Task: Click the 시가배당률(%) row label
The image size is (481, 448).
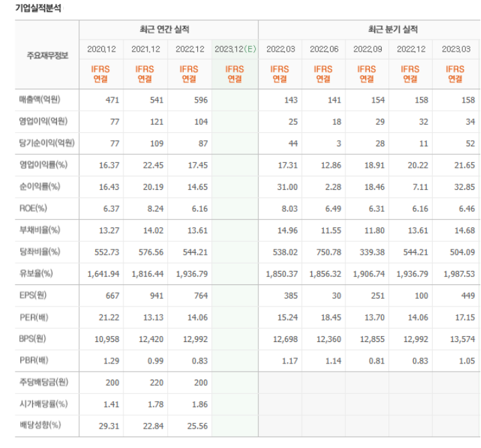Action: tap(43, 404)
